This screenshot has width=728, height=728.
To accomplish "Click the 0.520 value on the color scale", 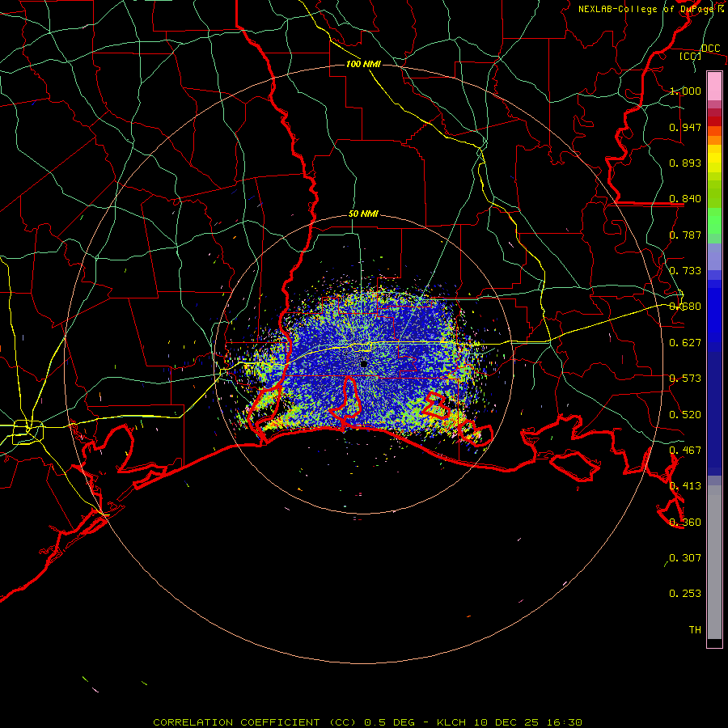I will [685, 415].
